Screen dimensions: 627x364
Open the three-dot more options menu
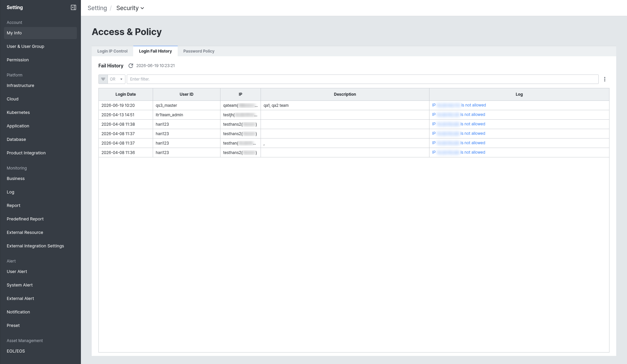coord(605,79)
